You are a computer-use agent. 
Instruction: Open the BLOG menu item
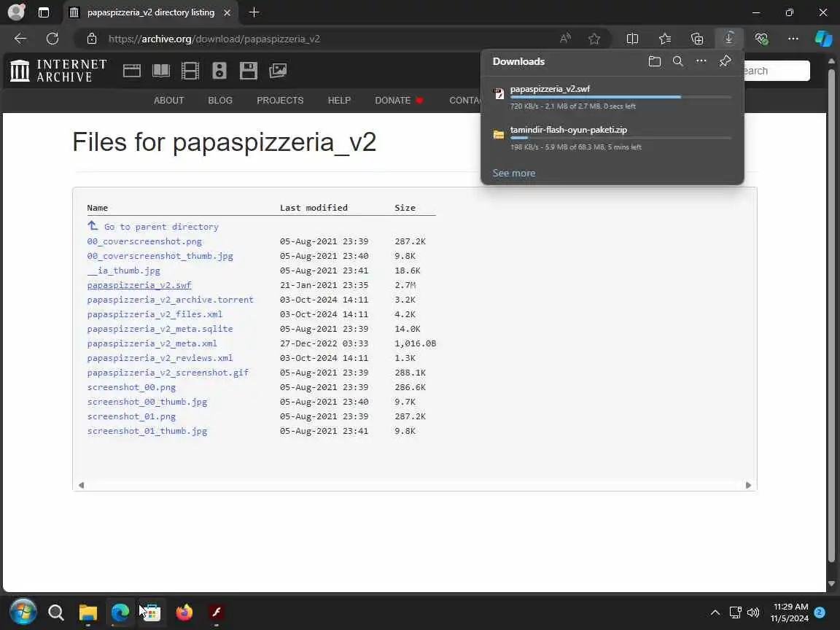[x=220, y=100]
